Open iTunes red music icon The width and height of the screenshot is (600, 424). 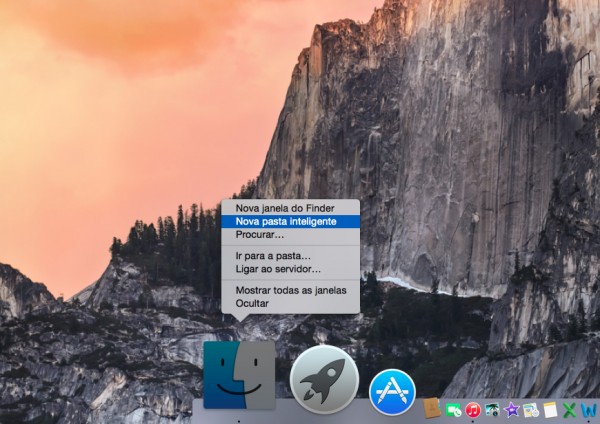pos(473,410)
